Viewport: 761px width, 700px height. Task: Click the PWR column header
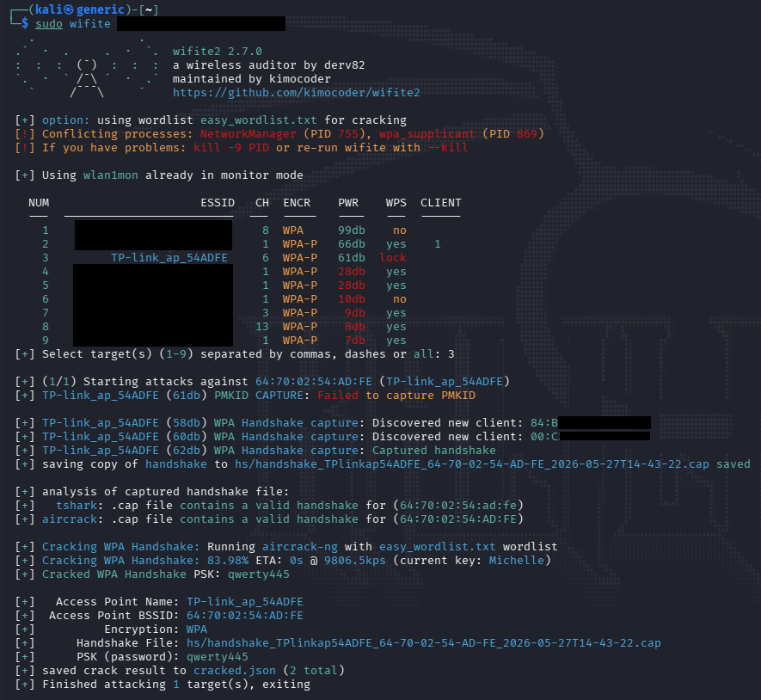point(348,202)
